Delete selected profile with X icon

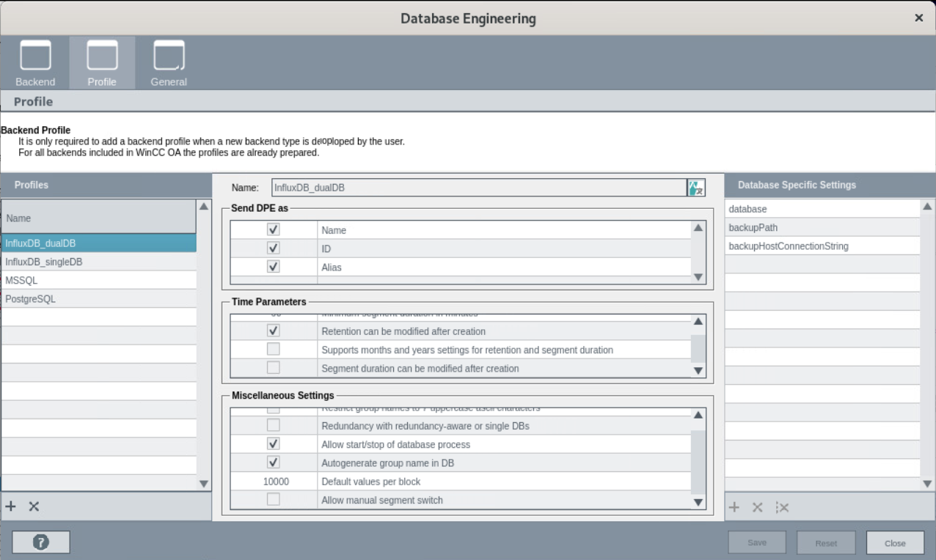click(x=34, y=506)
